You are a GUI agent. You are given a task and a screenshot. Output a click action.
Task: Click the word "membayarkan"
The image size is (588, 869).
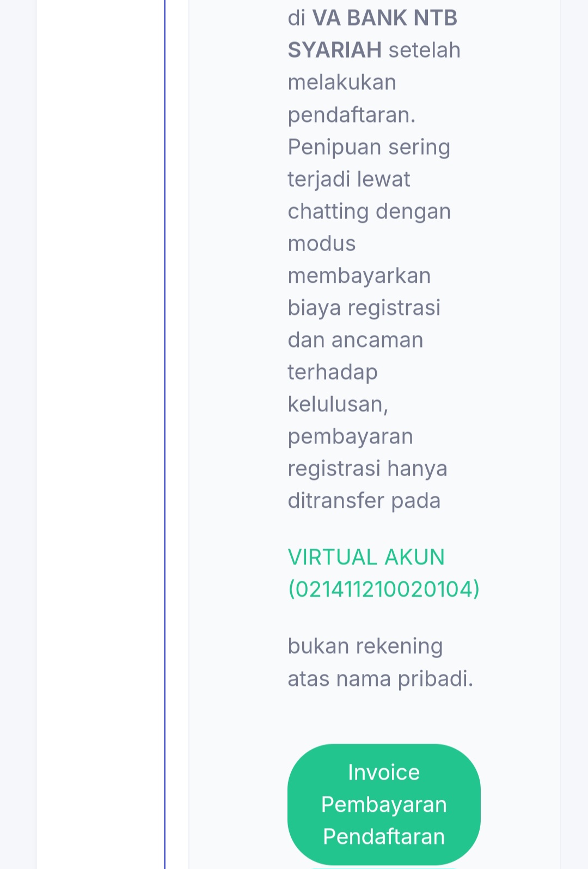pos(359,276)
